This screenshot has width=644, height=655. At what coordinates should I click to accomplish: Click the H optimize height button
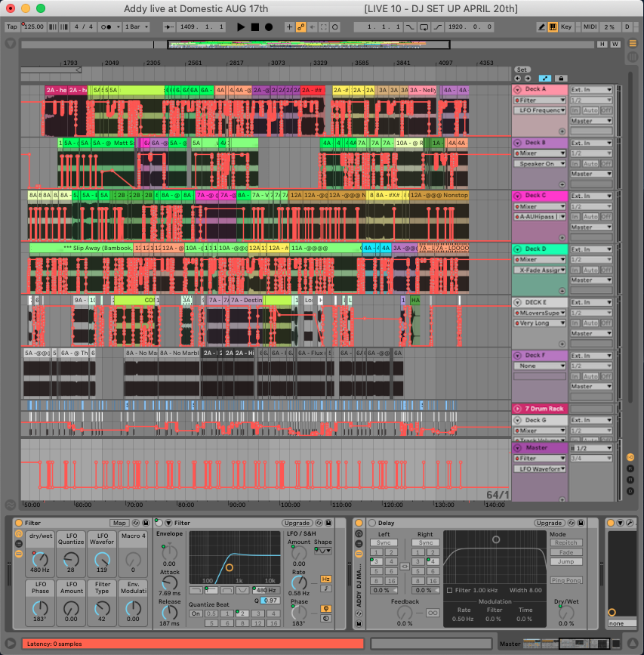pyautogui.click(x=602, y=44)
